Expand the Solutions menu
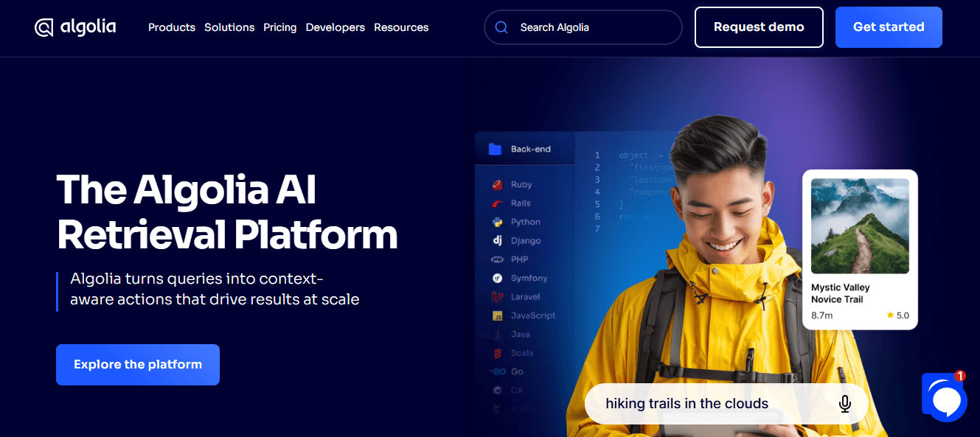Viewport: 980px width, 437px height. pos(229,27)
